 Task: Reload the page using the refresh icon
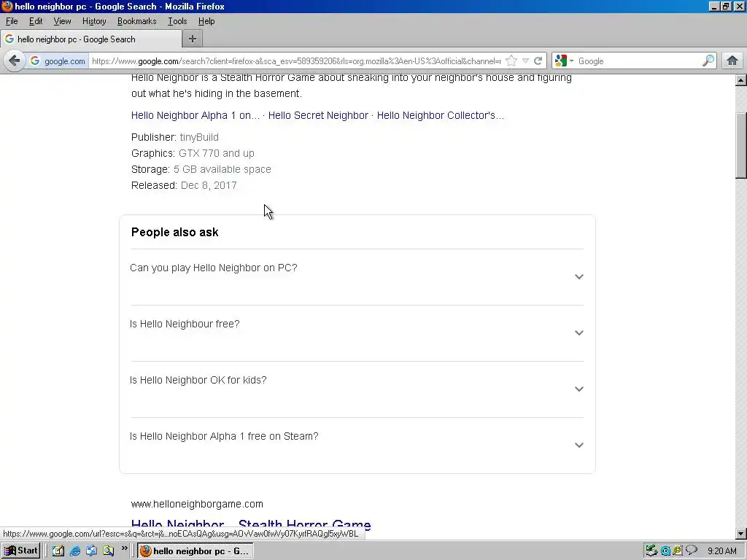[538, 61]
